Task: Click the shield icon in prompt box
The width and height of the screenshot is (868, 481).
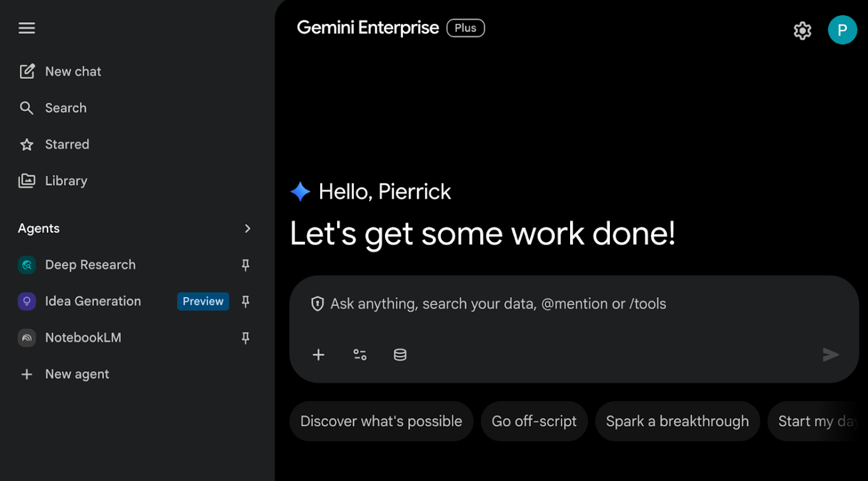Action: click(x=317, y=304)
